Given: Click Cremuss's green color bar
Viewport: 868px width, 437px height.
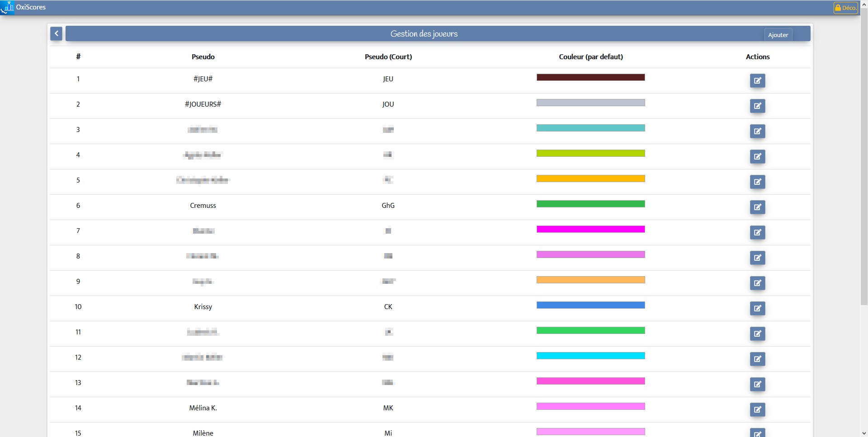Looking at the screenshot, I should 590,204.
